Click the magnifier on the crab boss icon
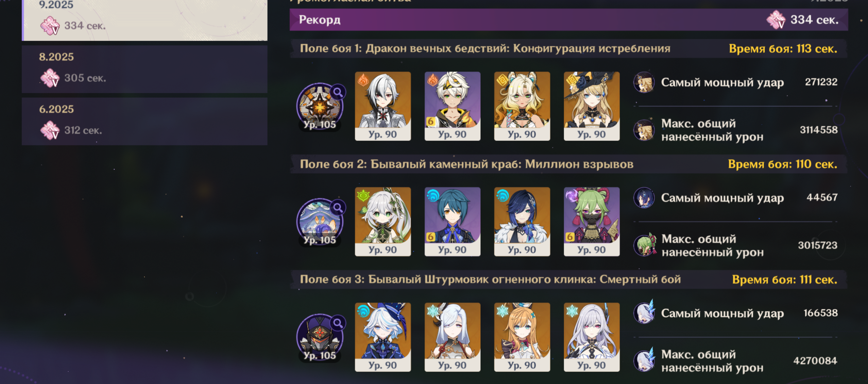Screen dimensions: 868x384 [x=338, y=207]
